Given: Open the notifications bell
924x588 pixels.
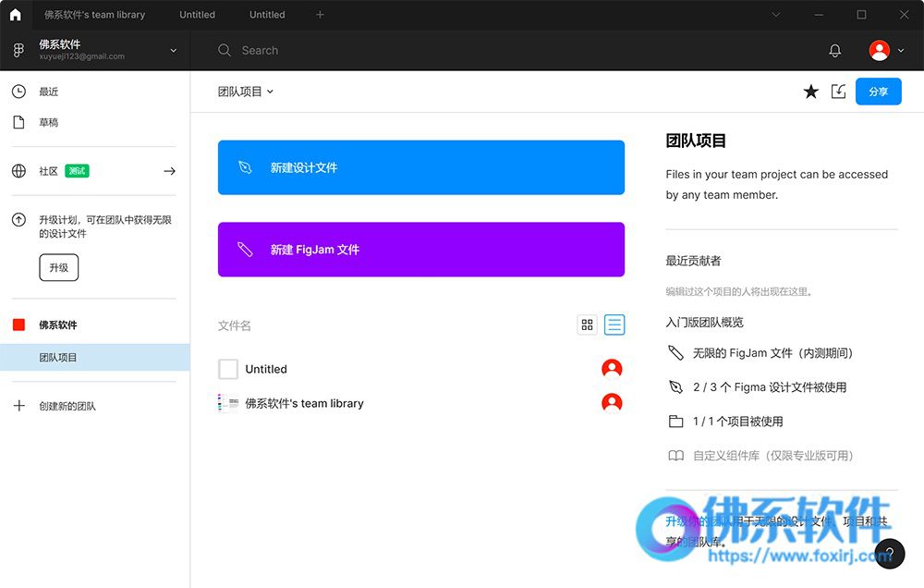Looking at the screenshot, I should [x=835, y=51].
